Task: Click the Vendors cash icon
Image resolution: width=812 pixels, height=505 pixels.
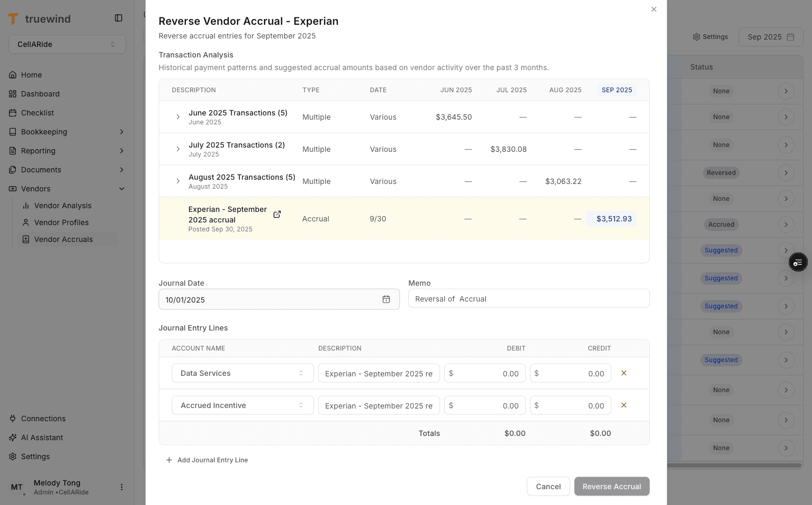Action: tap(13, 189)
